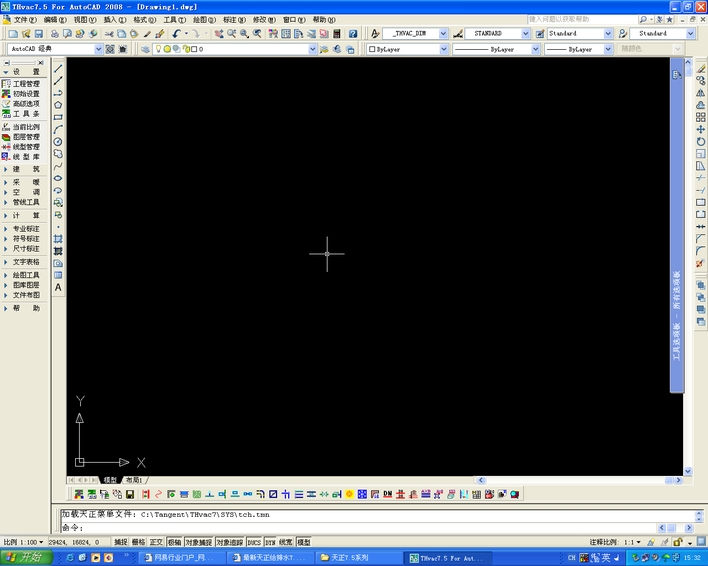Click the Help question mark icon
Image resolution: width=708 pixels, height=566 pixels.
coord(353,33)
